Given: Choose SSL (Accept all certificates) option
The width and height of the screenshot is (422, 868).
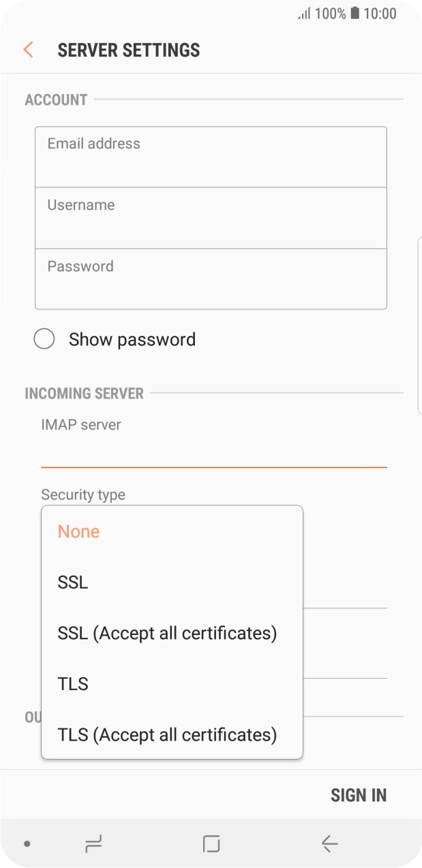Looking at the screenshot, I should pyautogui.click(x=167, y=633).
